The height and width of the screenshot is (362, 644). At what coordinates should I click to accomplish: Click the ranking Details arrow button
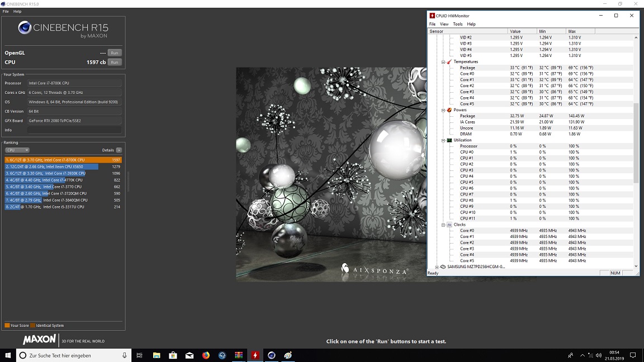coord(119,150)
